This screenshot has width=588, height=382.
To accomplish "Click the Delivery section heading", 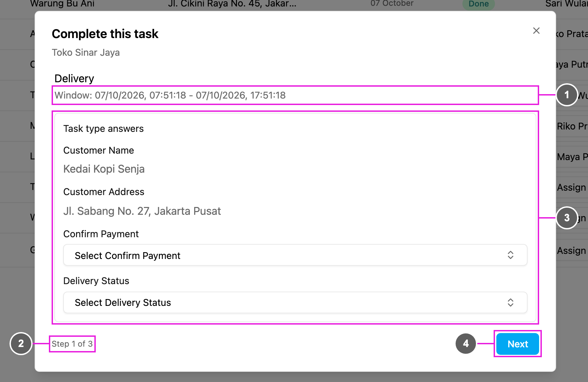I will pos(74,79).
